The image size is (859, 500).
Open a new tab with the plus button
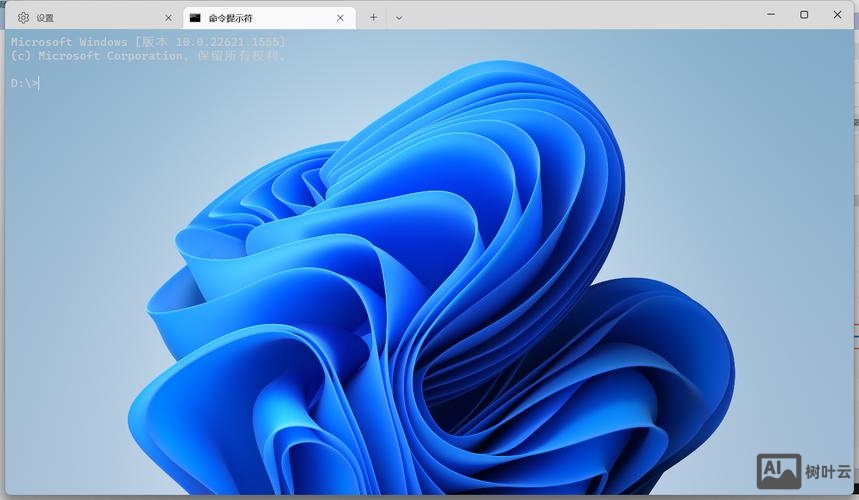(x=373, y=17)
